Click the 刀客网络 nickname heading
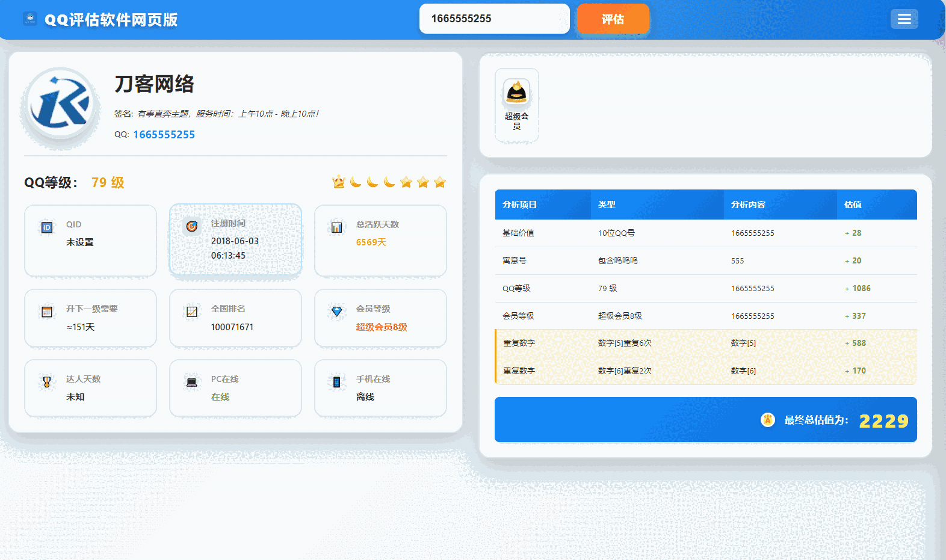This screenshot has height=560, width=946. (155, 84)
